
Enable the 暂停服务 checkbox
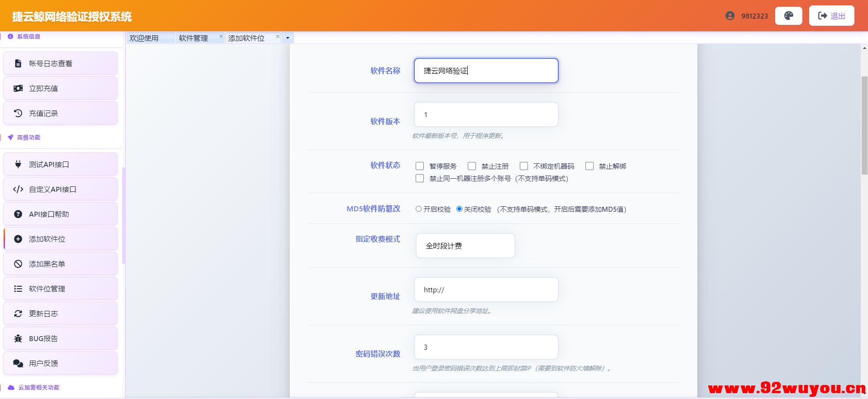click(x=420, y=166)
